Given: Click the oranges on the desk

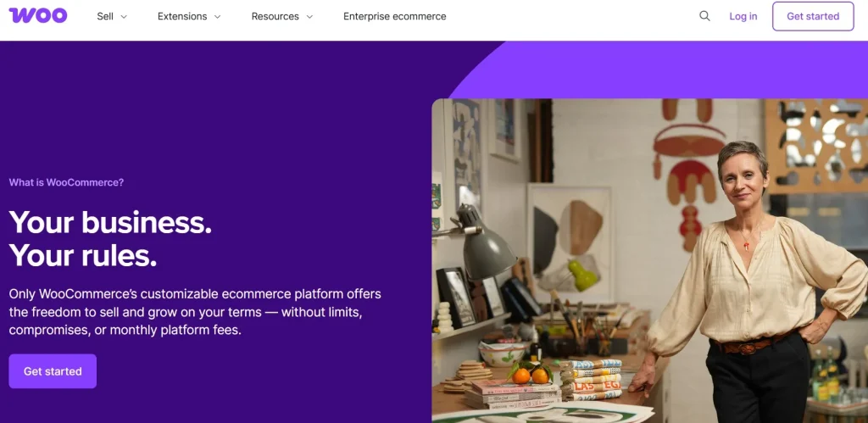Looking at the screenshot, I should [531, 376].
